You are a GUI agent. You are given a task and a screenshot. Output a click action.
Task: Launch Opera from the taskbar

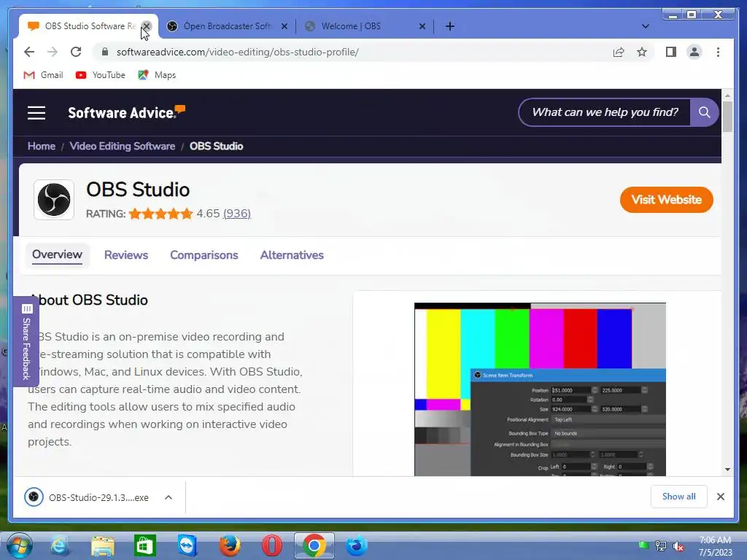pyautogui.click(x=271, y=545)
